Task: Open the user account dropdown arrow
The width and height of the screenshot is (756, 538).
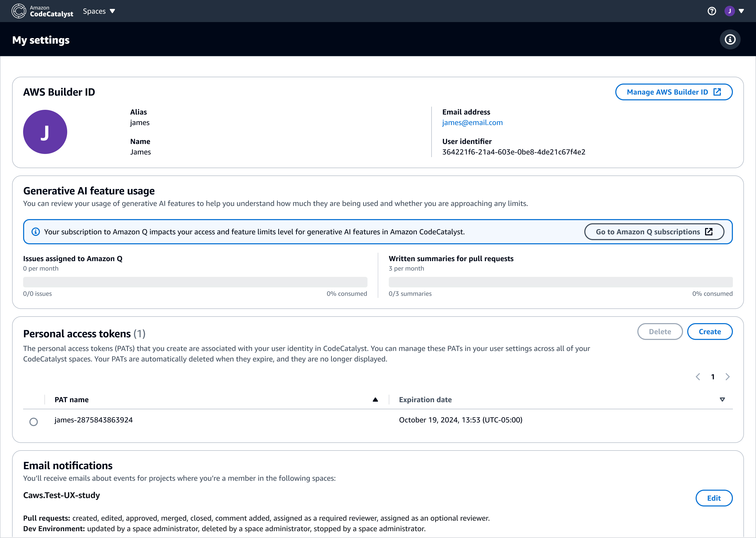Action: coord(742,11)
